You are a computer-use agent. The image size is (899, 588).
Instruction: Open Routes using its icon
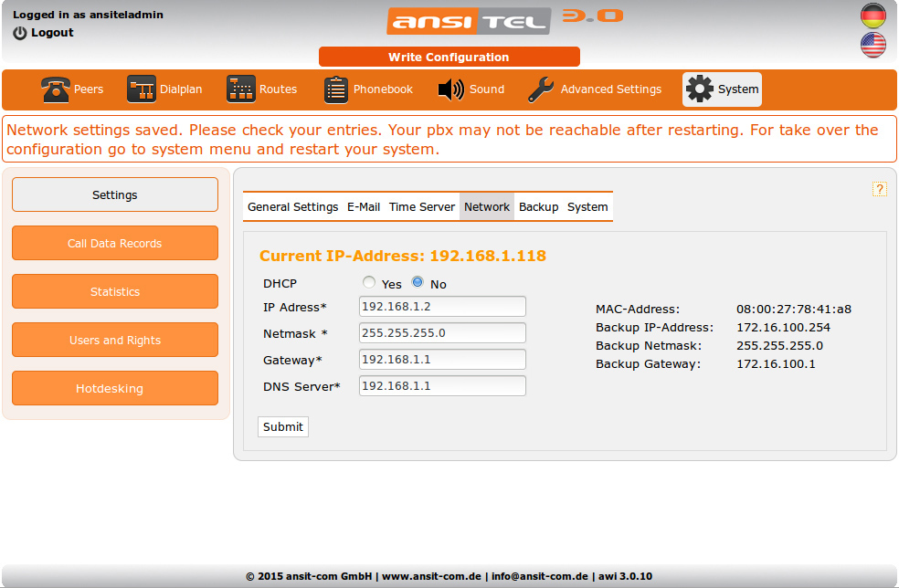pyautogui.click(x=241, y=89)
